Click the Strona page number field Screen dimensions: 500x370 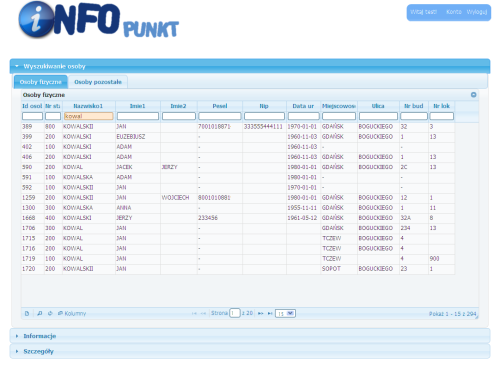pyautogui.click(x=235, y=313)
